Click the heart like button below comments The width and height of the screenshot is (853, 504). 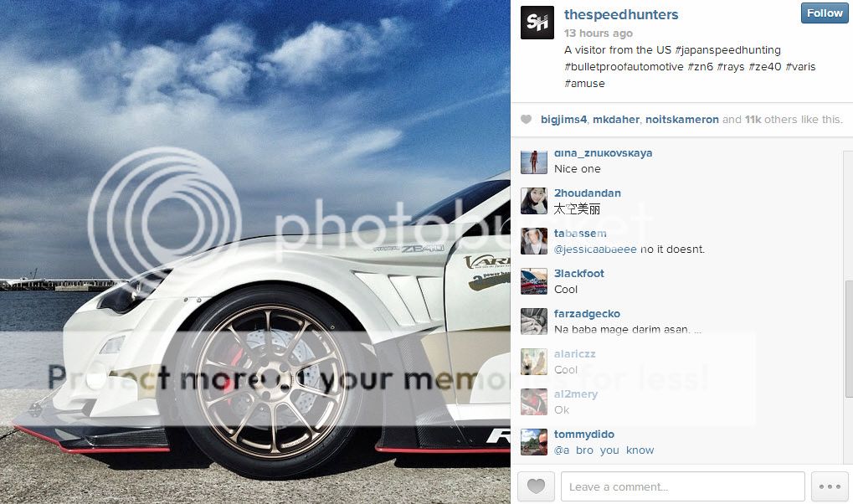(x=536, y=486)
